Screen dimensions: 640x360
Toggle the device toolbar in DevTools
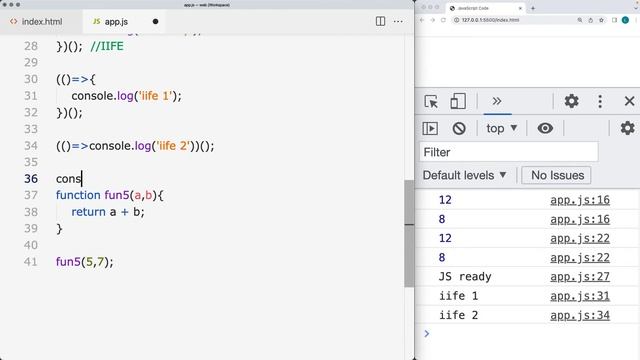pyautogui.click(x=458, y=101)
